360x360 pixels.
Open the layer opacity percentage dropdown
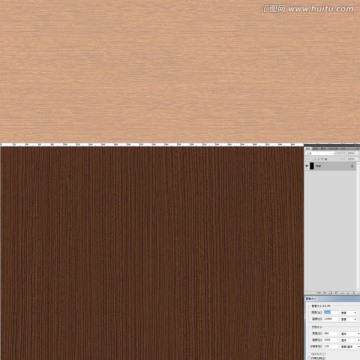point(351,153)
